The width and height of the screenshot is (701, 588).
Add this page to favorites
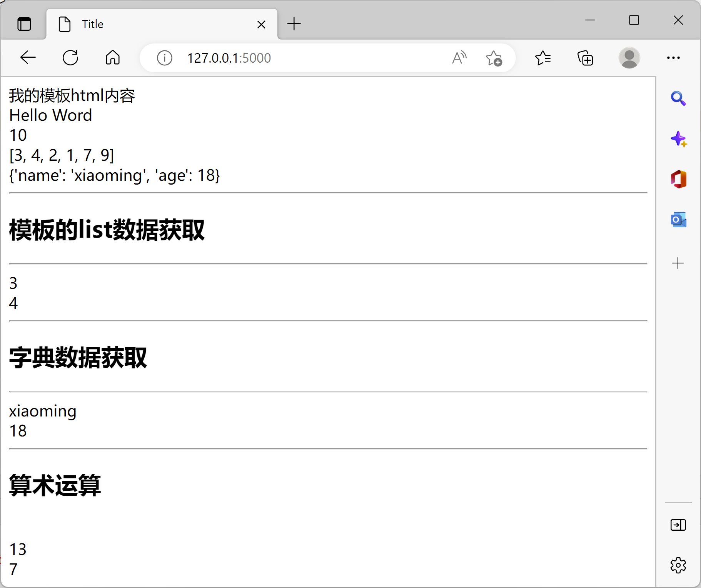pos(494,58)
